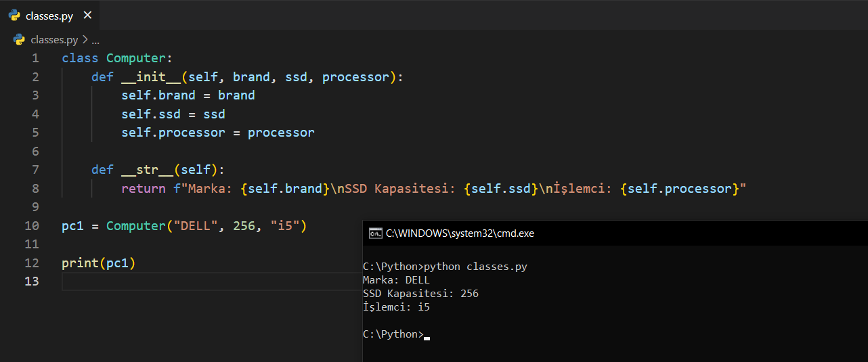Select the classes.py editor tab
868x362 pixels.
tap(49, 16)
